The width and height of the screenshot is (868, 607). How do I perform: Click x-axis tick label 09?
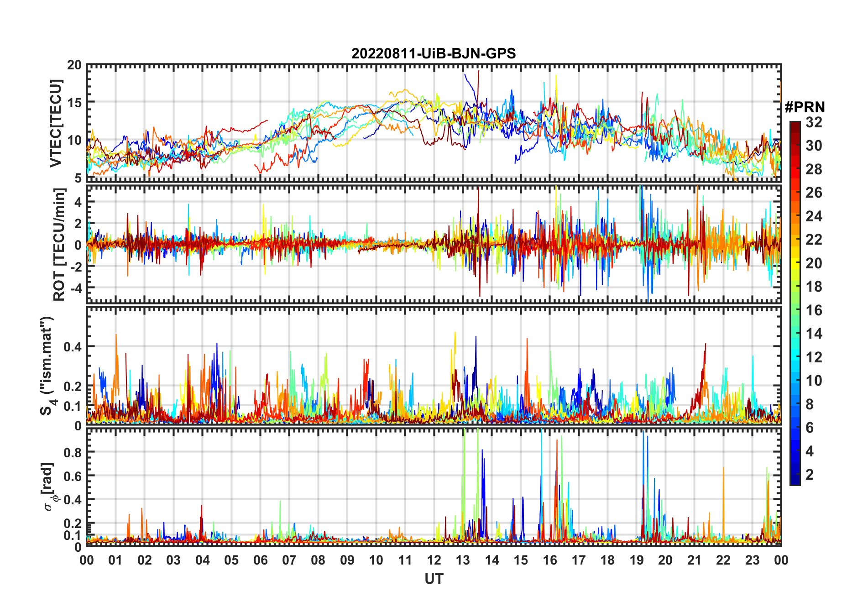(x=347, y=560)
